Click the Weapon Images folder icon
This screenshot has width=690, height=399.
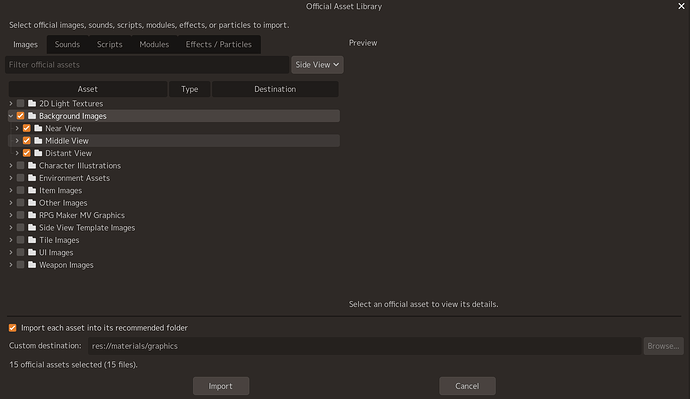(x=32, y=265)
